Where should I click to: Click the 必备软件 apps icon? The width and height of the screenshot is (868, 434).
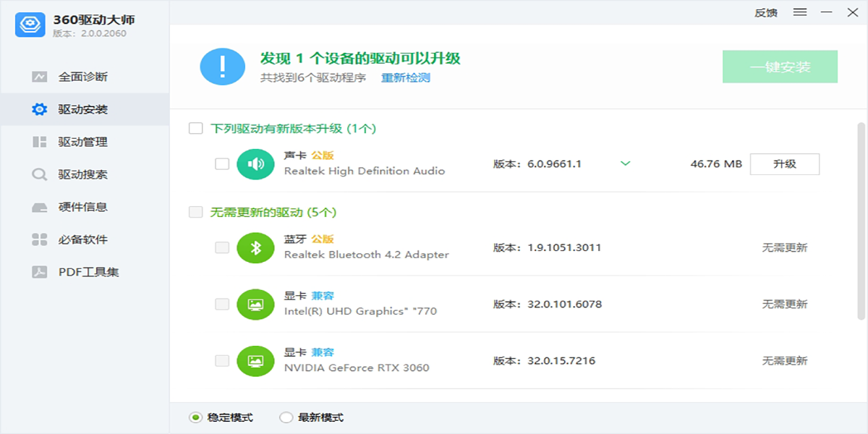click(x=39, y=239)
